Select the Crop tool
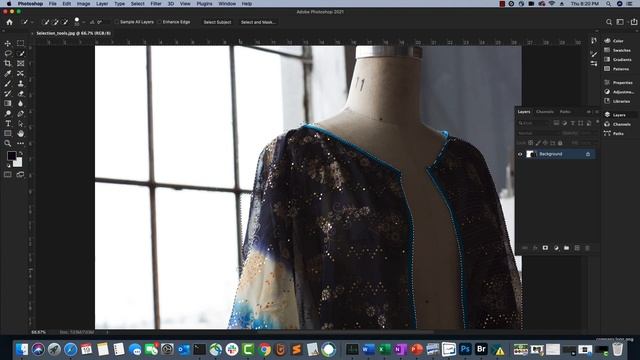640x360 pixels. (x=8, y=63)
